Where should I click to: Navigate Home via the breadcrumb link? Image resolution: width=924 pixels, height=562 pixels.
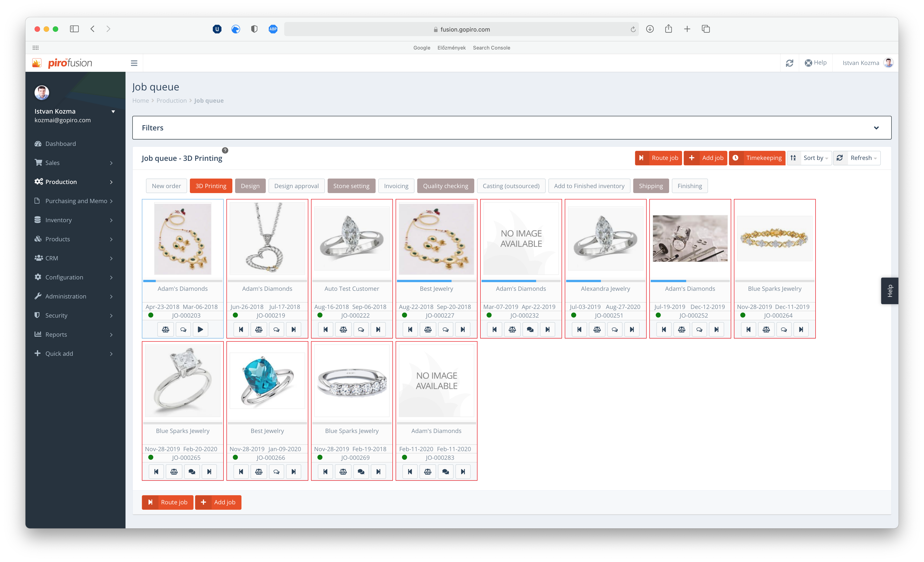click(140, 100)
